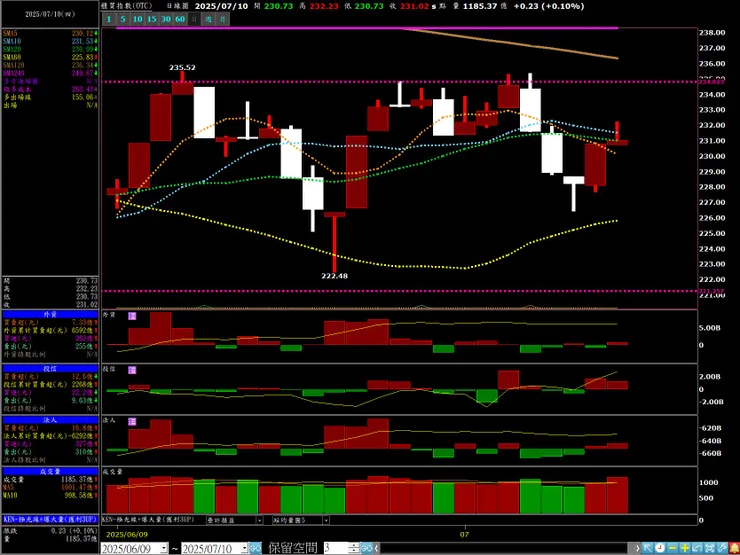Open the 法人 panel settings icon

point(132,422)
